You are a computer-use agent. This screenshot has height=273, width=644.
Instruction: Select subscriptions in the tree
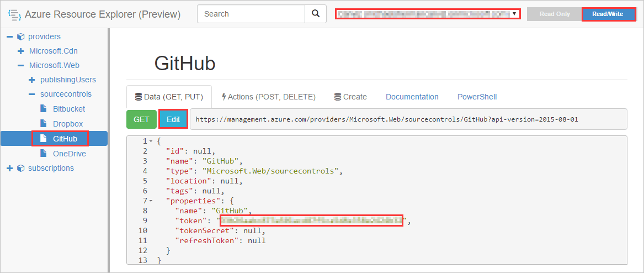click(x=51, y=168)
